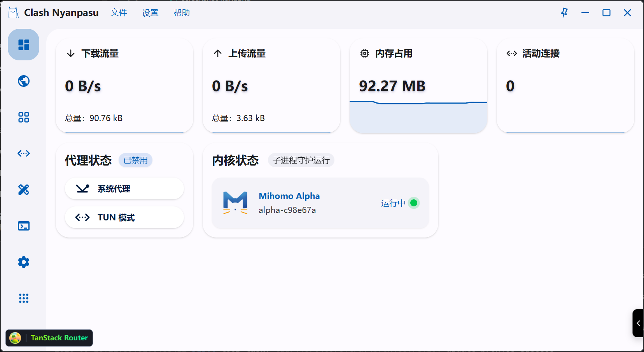Click the 92.27 MB memory value
This screenshot has width=644, height=352.
click(x=392, y=86)
